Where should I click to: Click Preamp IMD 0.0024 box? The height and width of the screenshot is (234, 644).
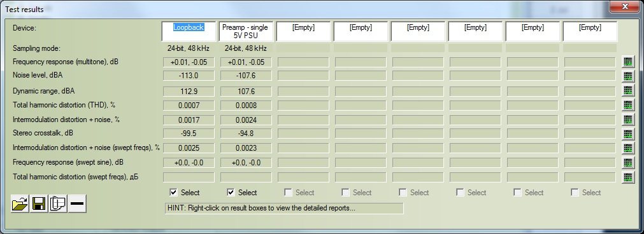(246, 120)
